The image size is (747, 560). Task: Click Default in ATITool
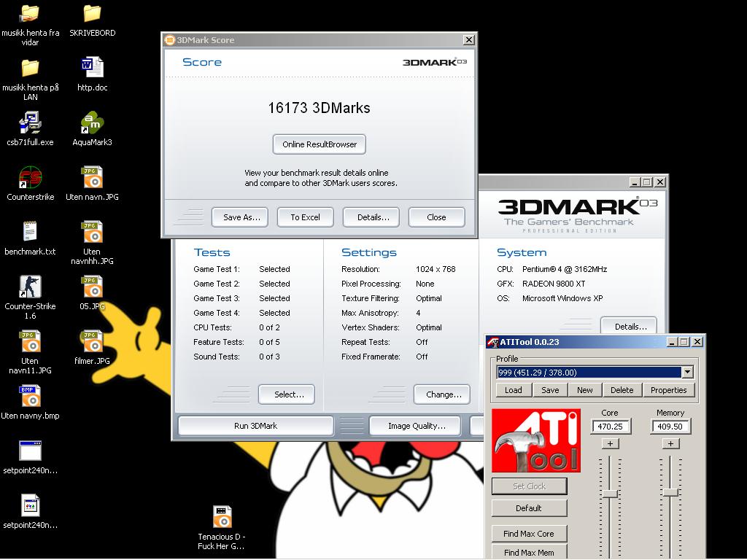point(529,508)
